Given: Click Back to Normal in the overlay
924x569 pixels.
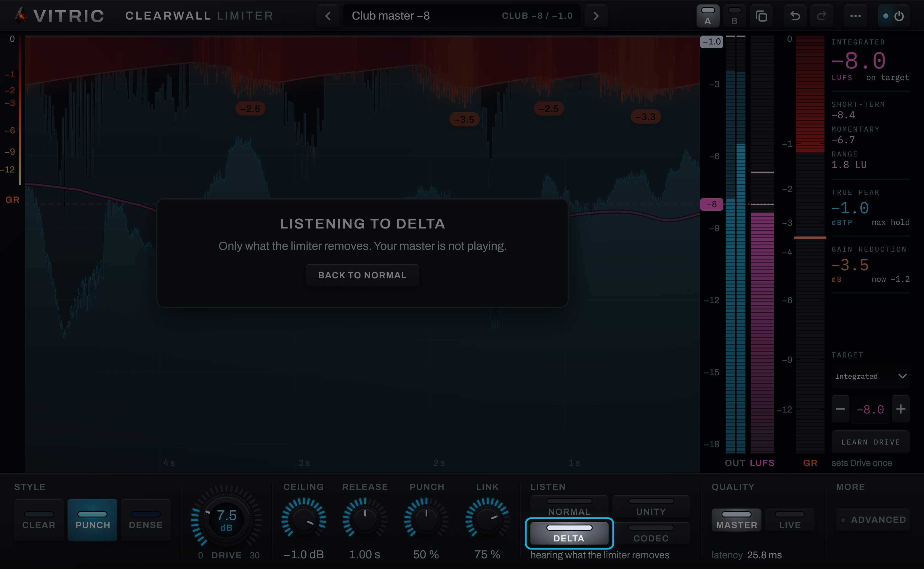Looking at the screenshot, I should pos(362,275).
